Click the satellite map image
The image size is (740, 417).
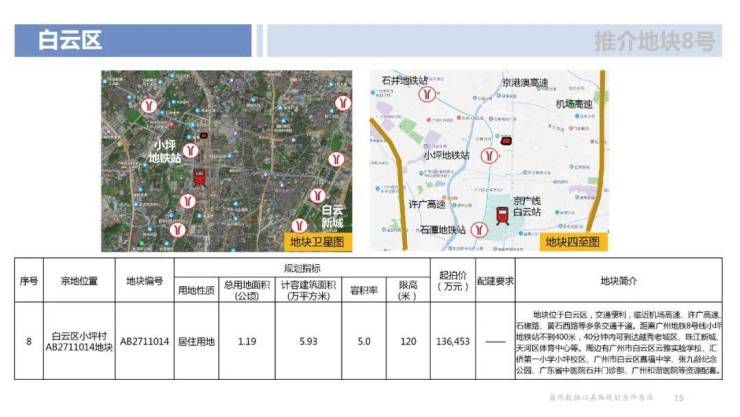click(x=227, y=161)
